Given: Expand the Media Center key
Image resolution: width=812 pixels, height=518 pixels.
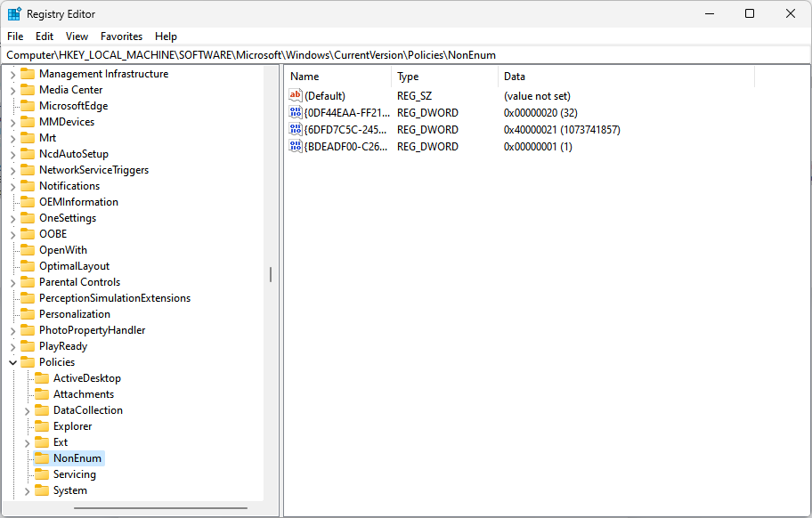Looking at the screenshot, I should (13, 91).
